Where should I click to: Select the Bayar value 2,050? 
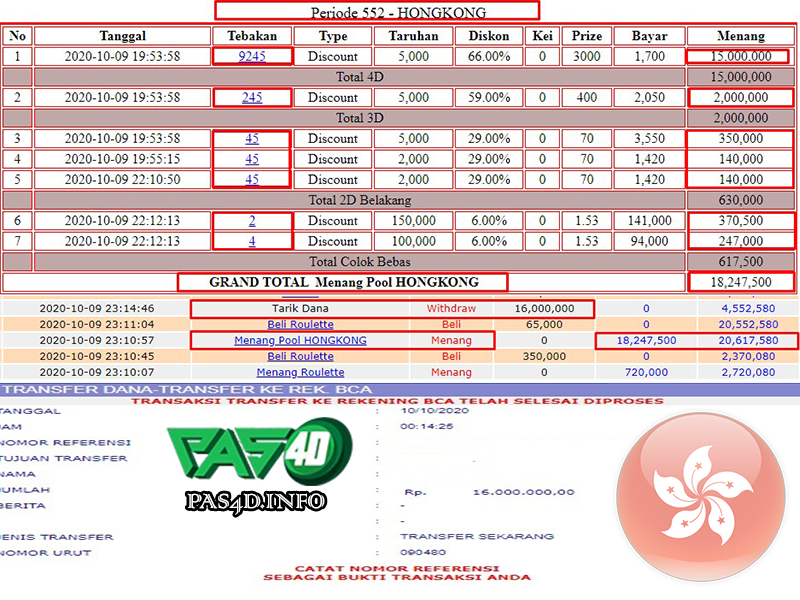[649, 97]
